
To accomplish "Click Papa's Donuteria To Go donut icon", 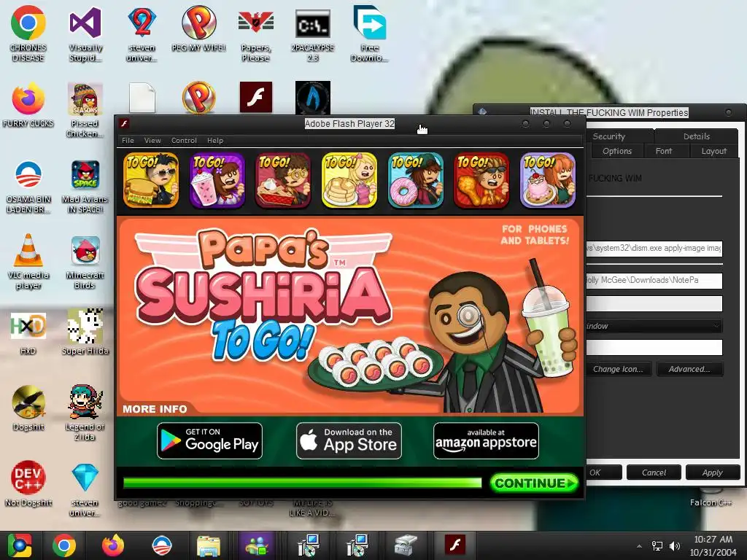I will coord(415,180).
